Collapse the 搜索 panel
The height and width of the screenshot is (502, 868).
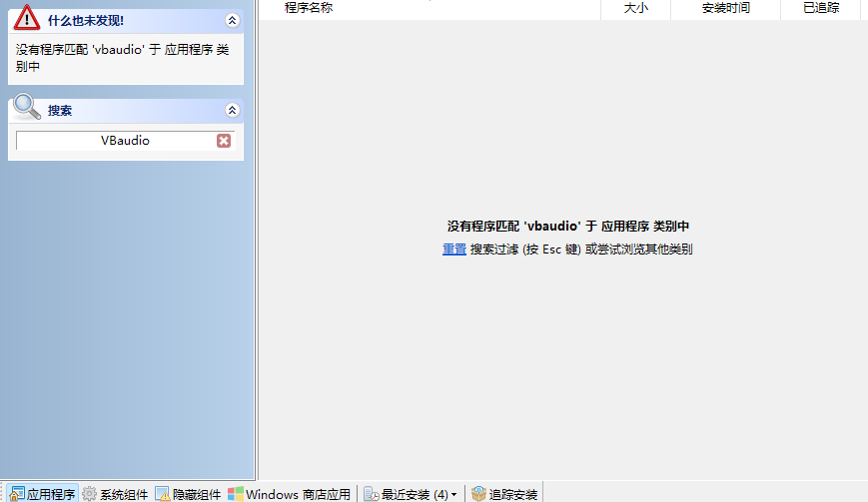[x=232, y=110]
